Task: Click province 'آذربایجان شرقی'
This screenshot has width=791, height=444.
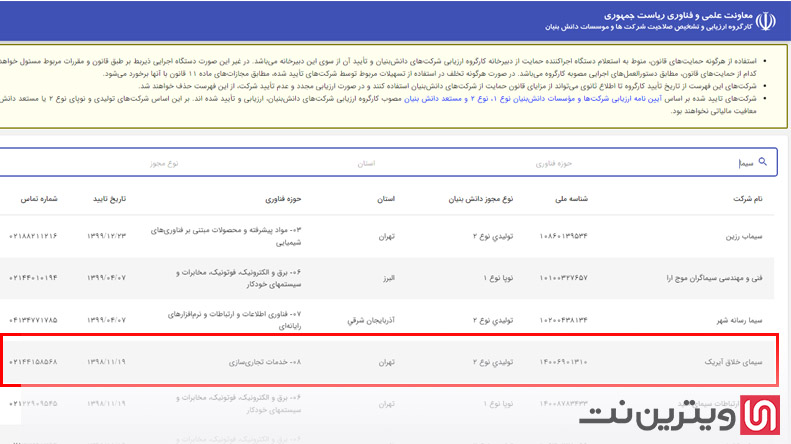Action: click(371, 320)
